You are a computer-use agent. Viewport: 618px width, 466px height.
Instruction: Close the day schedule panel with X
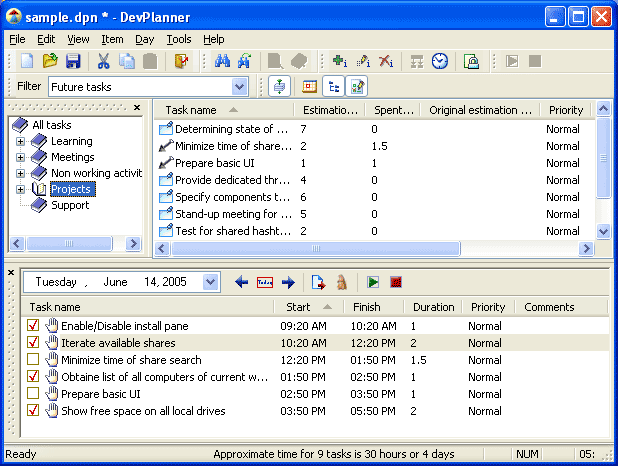11,272
